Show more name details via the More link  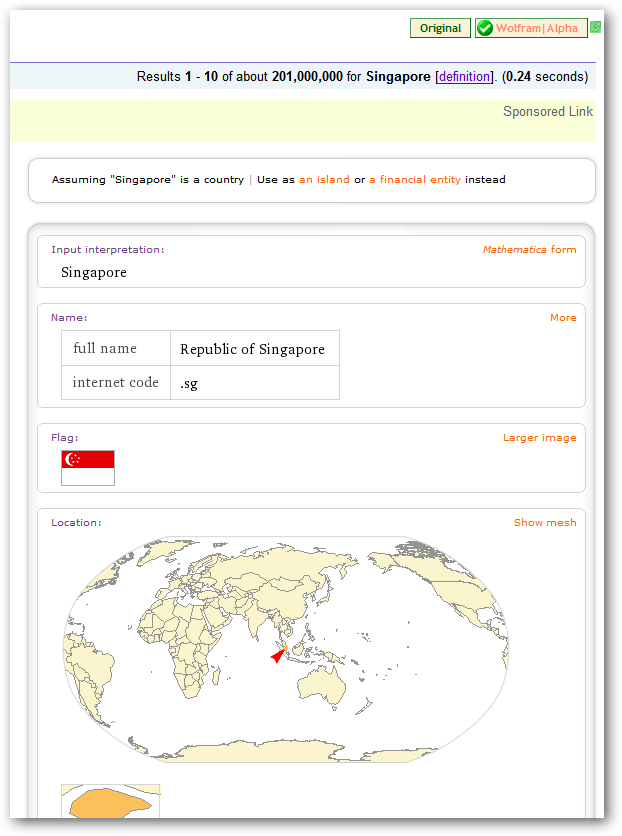(563, 317)
